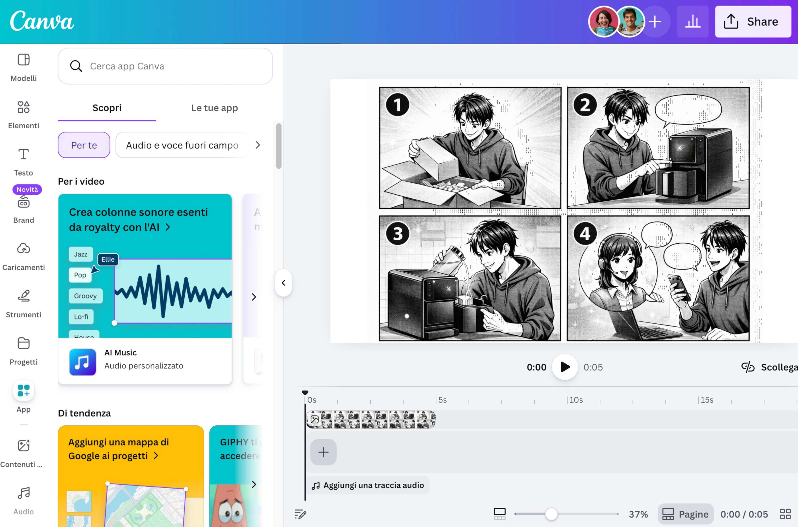Click the 5s mark on timeline ruler
798x532 pixels.
click(442, 400)
